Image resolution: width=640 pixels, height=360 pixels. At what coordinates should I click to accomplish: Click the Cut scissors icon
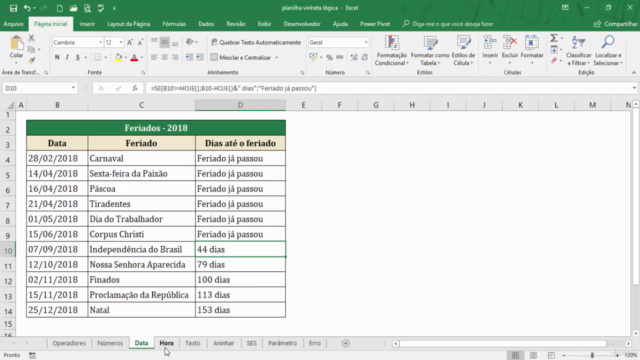click(31, 38)
